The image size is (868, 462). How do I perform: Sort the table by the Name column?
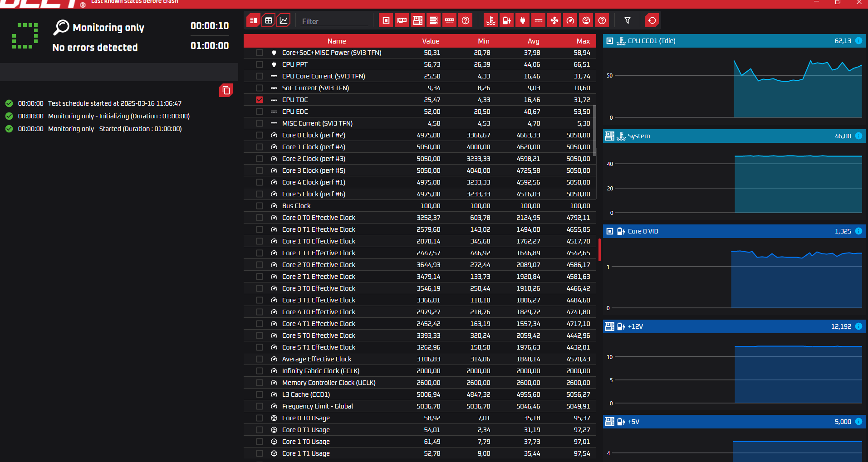pos(337,41)
